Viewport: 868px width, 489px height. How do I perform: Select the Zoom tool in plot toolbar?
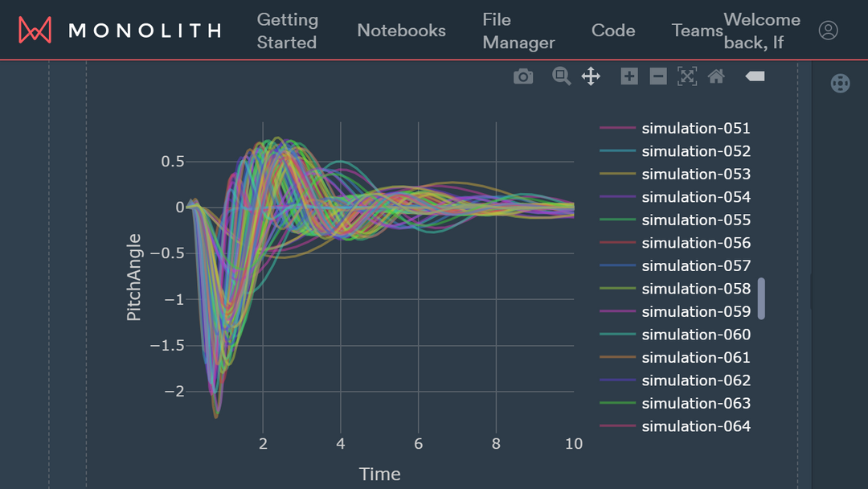[x=561, y=76]
